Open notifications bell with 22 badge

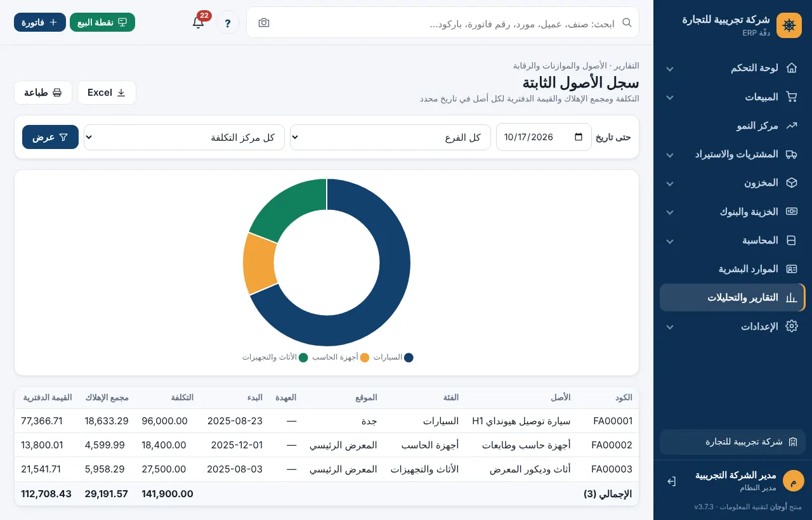point(198,23)
